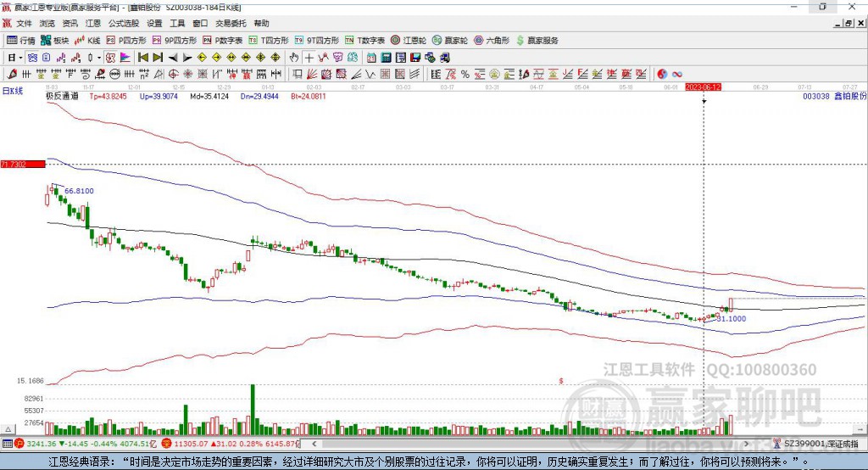Viewport: 868px width, 470px height.
Task: Click the red 71.7302 price tag
Action: [23, 164]
